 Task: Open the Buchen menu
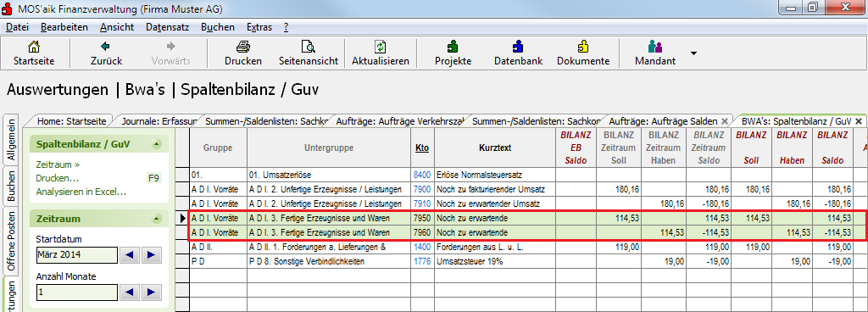tap(218, 27)
